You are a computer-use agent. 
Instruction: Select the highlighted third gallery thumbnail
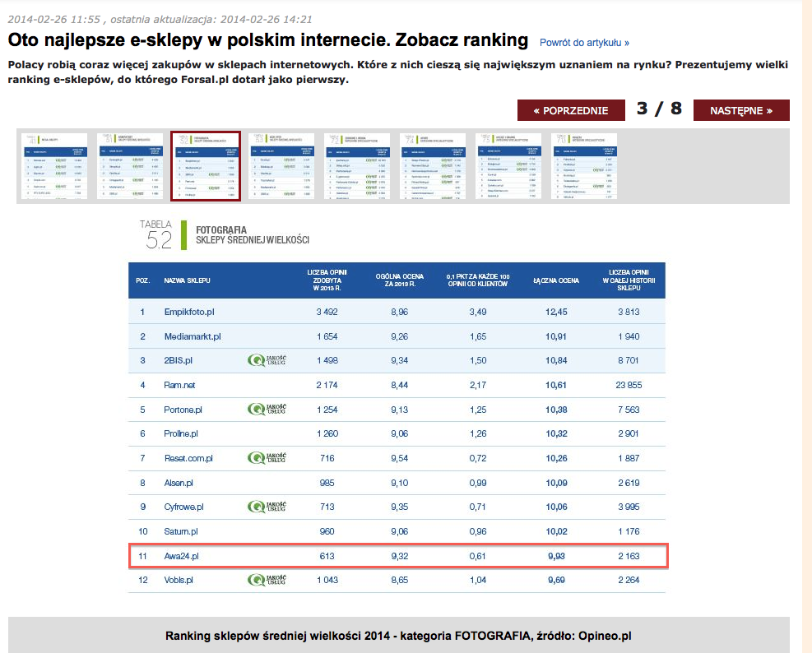[206, 165]
